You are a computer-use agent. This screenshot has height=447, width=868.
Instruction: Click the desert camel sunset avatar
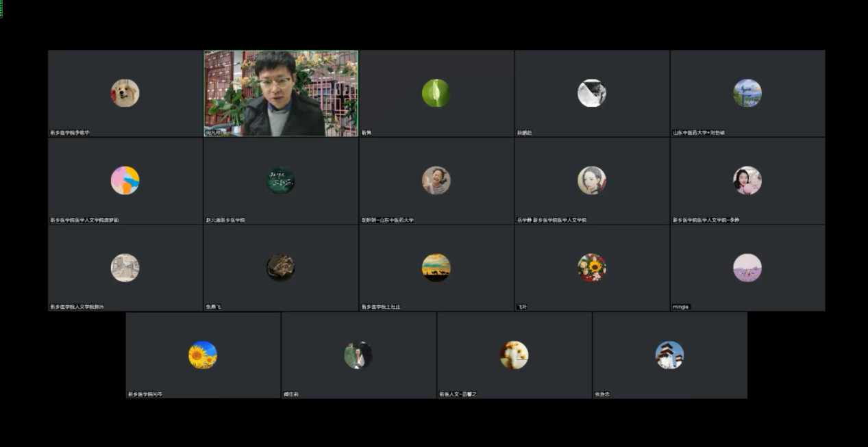pos(436,268)
